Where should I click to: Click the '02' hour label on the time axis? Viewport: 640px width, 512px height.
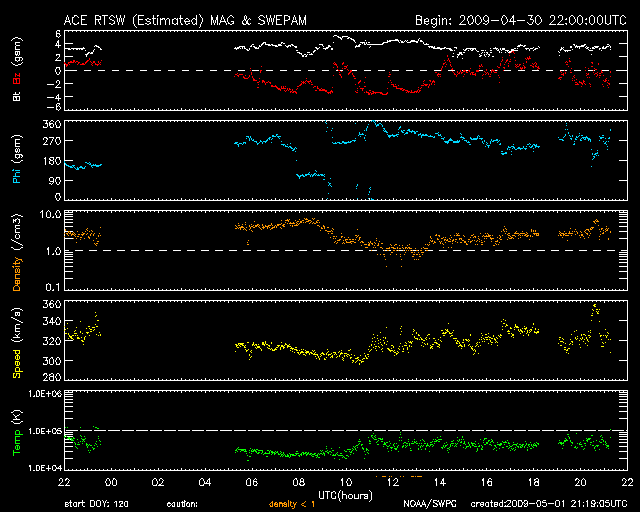pos(158,482)
